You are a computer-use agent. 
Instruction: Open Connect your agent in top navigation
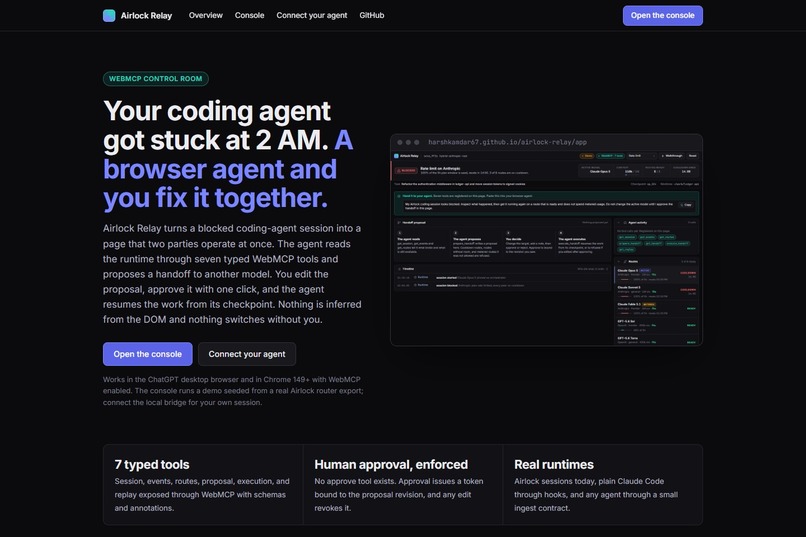point(312,15)
